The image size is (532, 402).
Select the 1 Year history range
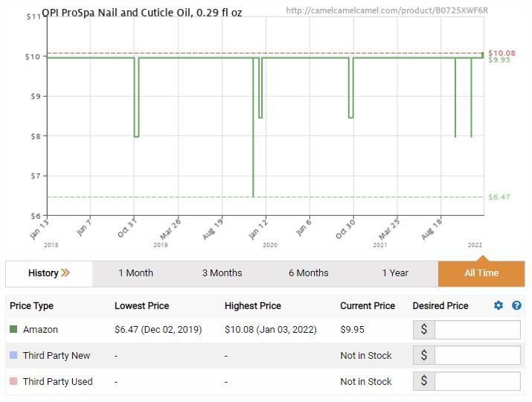(395, 273)
